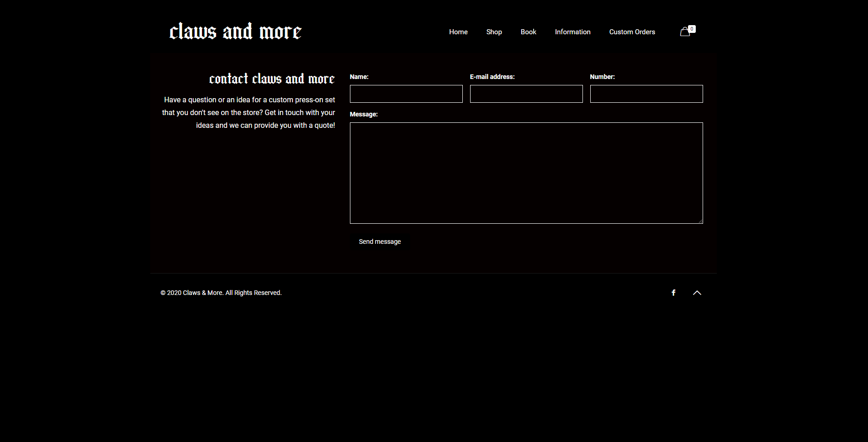Click the scroll-to-top chevron arrow
Image resolution: width=868 pixels, height=442 pixels.
pos(697,293)
